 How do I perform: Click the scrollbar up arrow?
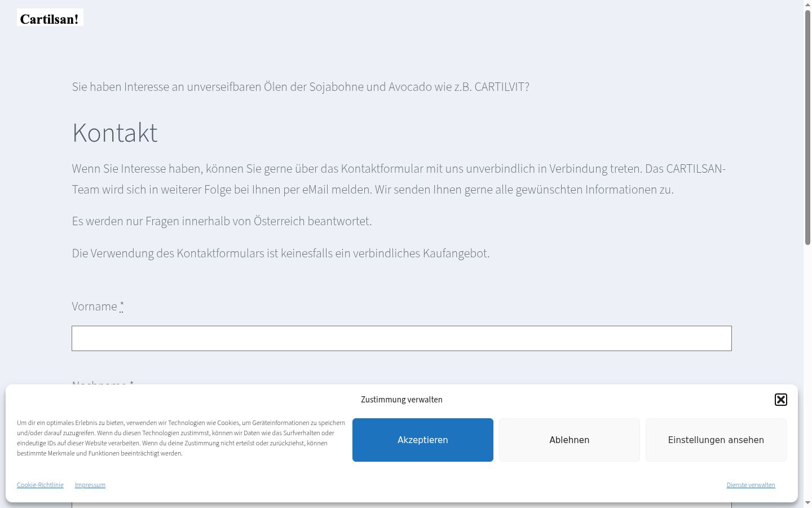[807, 4]
